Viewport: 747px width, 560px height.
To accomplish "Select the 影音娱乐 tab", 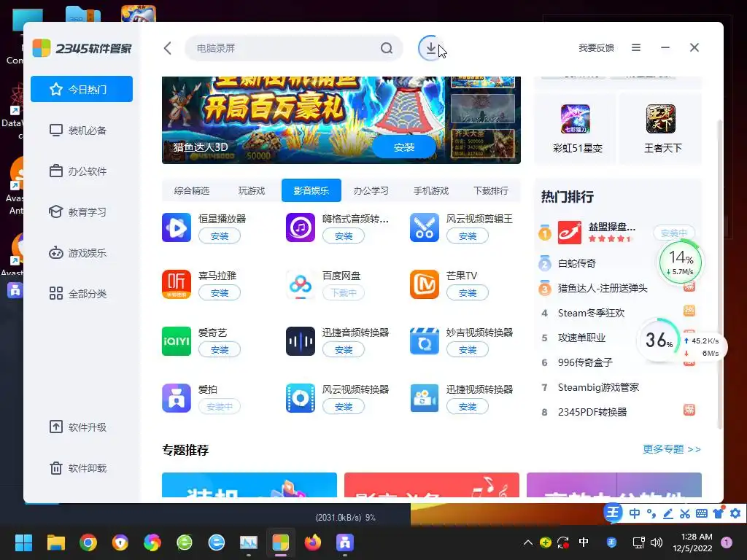I will 311,190.
